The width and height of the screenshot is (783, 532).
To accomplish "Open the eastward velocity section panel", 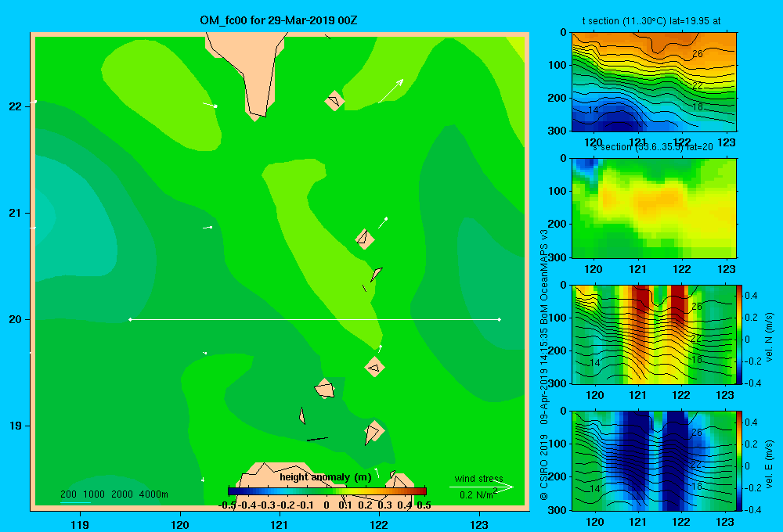I will (654, 461).
